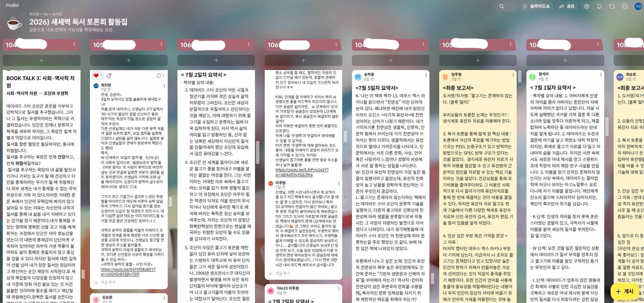The height and width of the screenshot is (303, 644).
Task: Open three-dot menu on 김승원's post
Action: (164, 298)
